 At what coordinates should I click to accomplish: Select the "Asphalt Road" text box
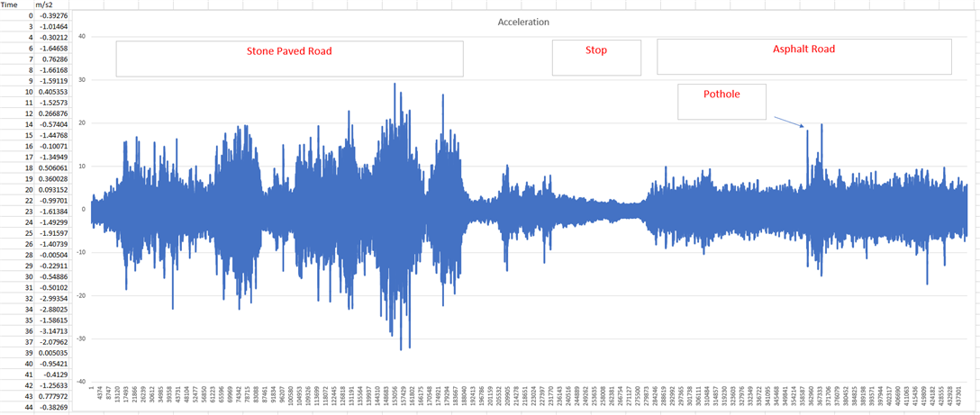803,56
